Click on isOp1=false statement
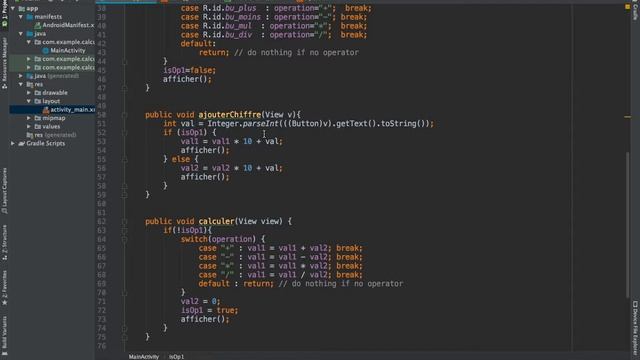 pos(189,70)
